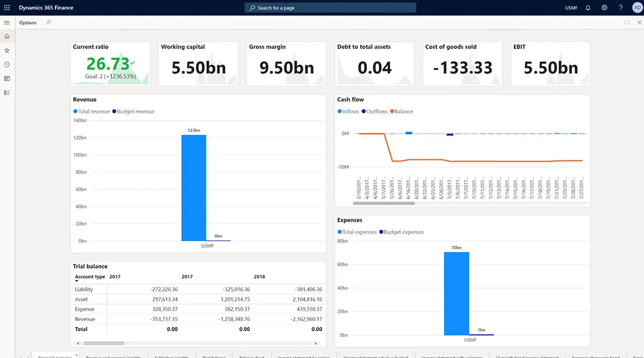Image resolution: width=644 pixels, height=358 pixels.
Task: Change sort on the Account type column
Action: tap(90, 277)
